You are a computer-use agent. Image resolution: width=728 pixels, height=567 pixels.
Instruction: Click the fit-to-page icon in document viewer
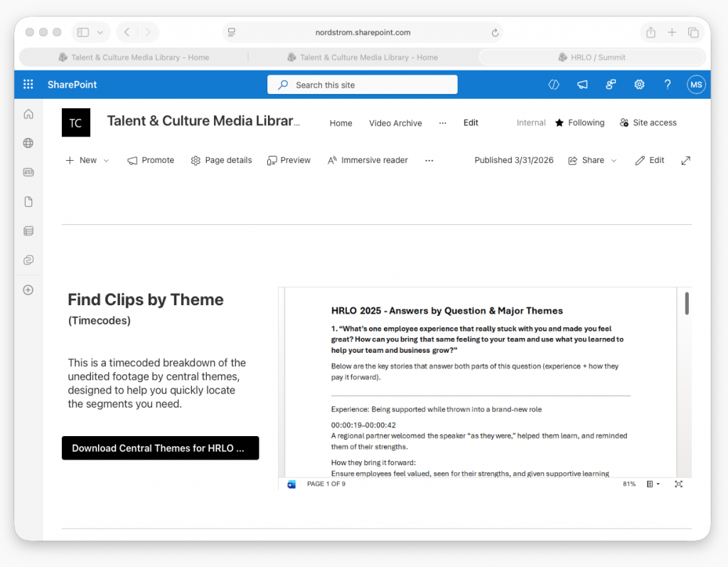[678, 484]
